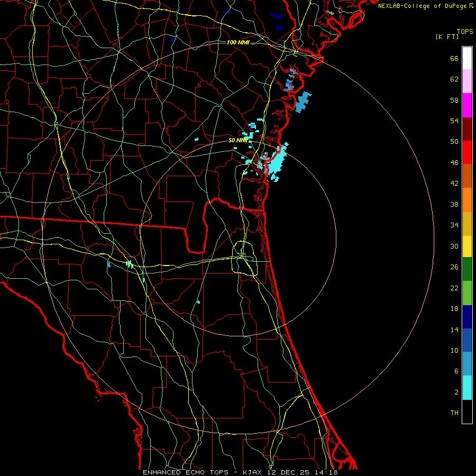This screenshot has height=476, width=476.
Task: Click the dark orange 46 kft legend swatch
Action: click(467, 176)
